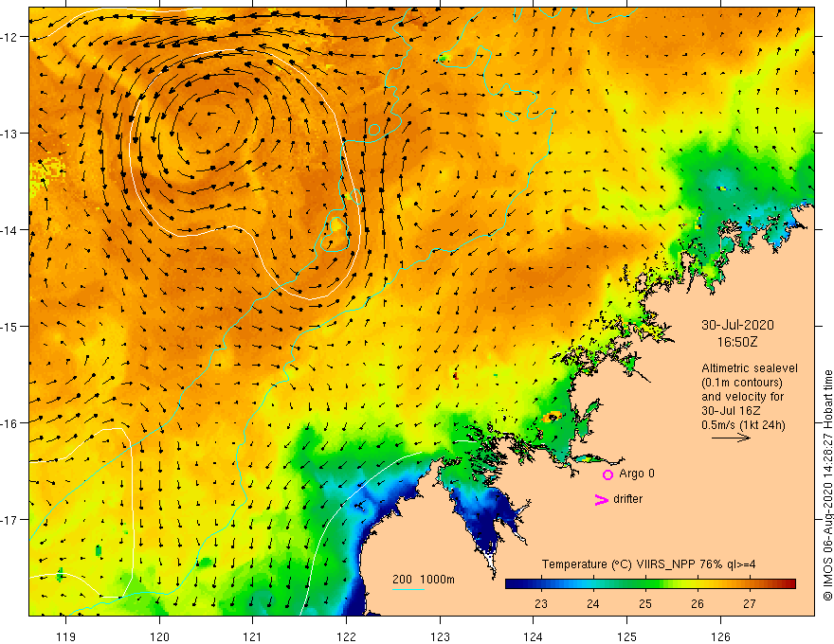834x644 pixels.
Task: Click the longitude 121 axis label
Action: click(253, 636)
